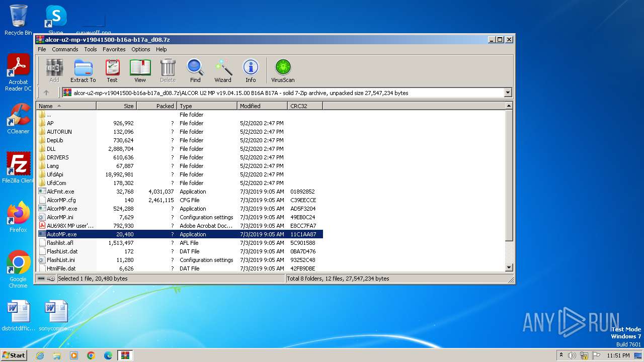Sort by Size column header
Screen dimensions: 644x362
click(x=117, y=106)
